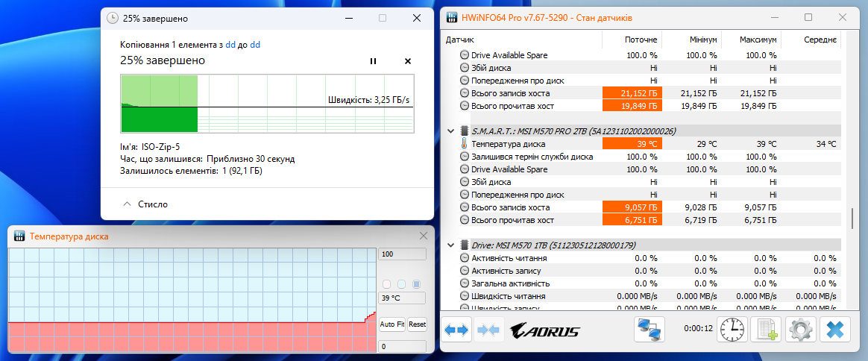
Task: Edit the graph maximum value field 100
Action: 402,254
